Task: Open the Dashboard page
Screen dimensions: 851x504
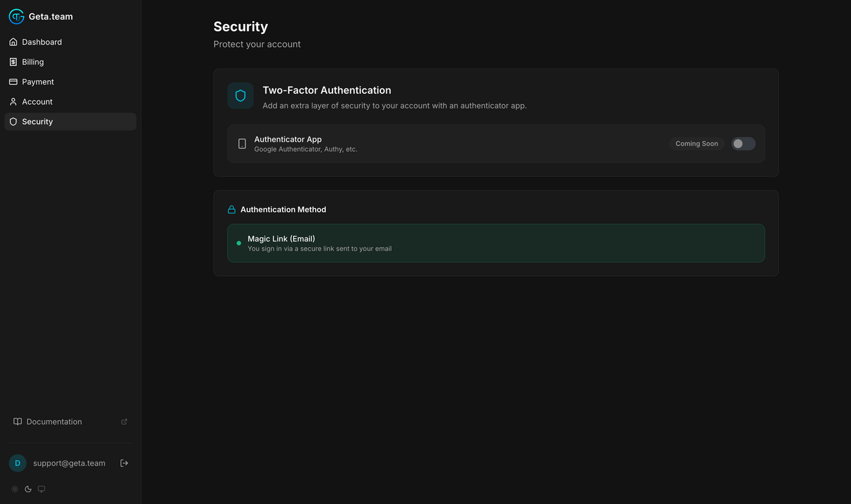Action: pos(70,42)
